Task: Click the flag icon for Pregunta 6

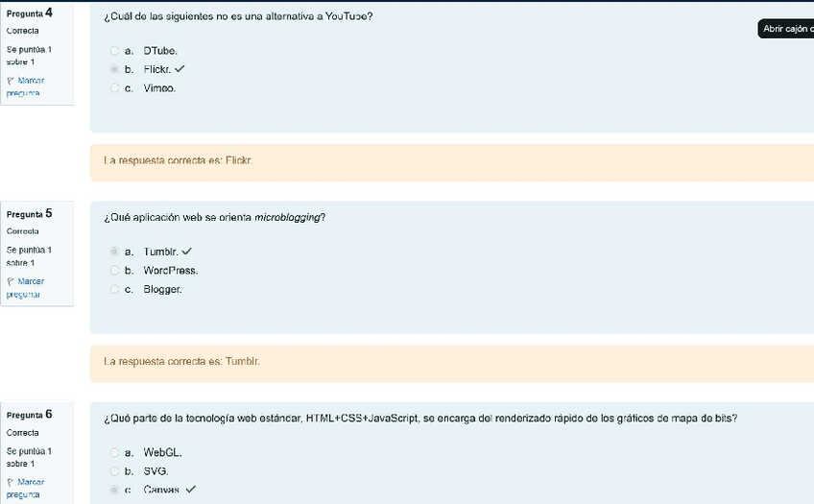Action: coord(11,482)
